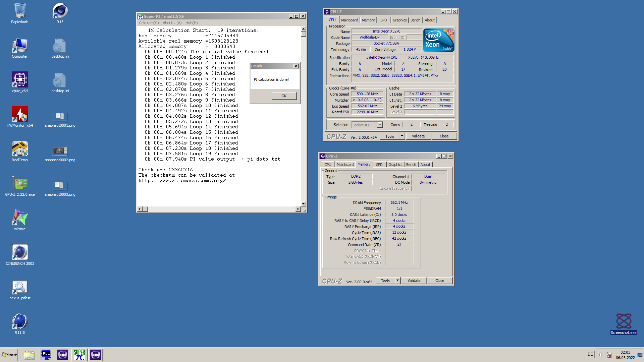The image size is (644, 362).
Task: Open the GPU-Z.2.32.0.exe icon
Action: coord(20,186)
